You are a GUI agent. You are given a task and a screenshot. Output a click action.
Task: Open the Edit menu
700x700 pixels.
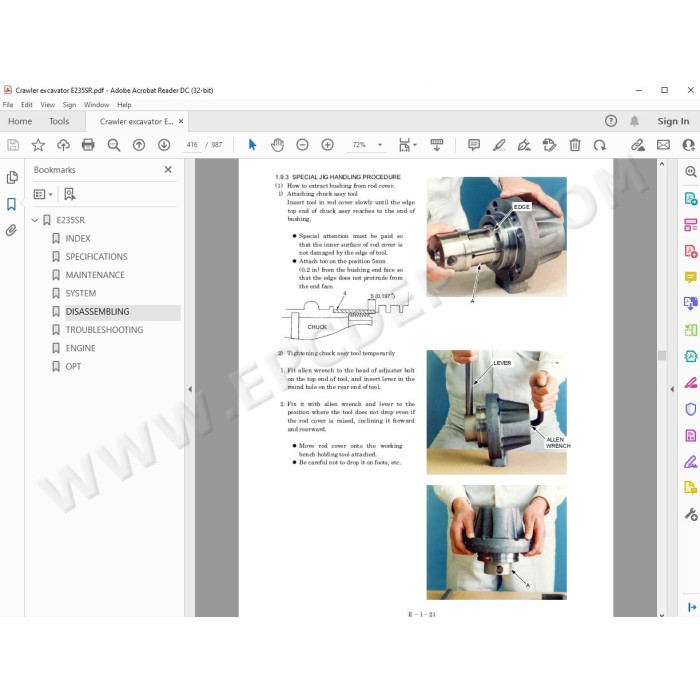coord(27,105)
